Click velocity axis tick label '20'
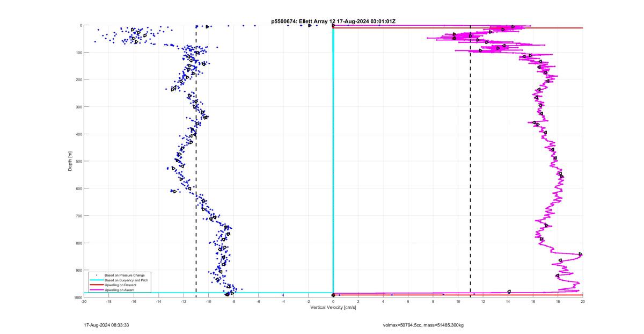644x334 pixels. [x=583, y=302]
